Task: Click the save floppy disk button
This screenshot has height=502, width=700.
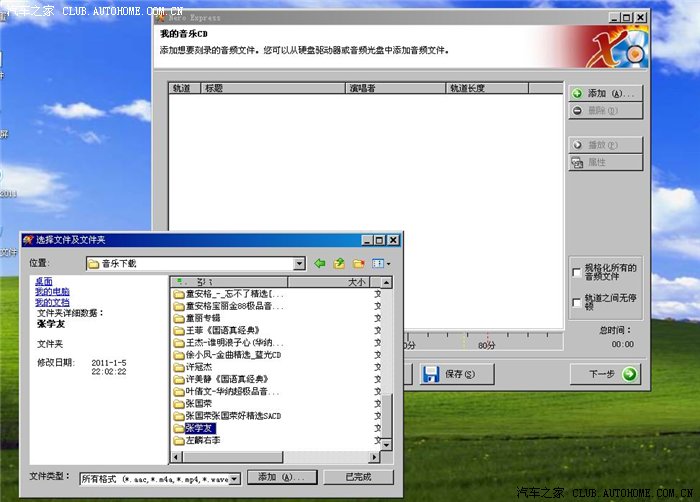Action: point(432,374)
